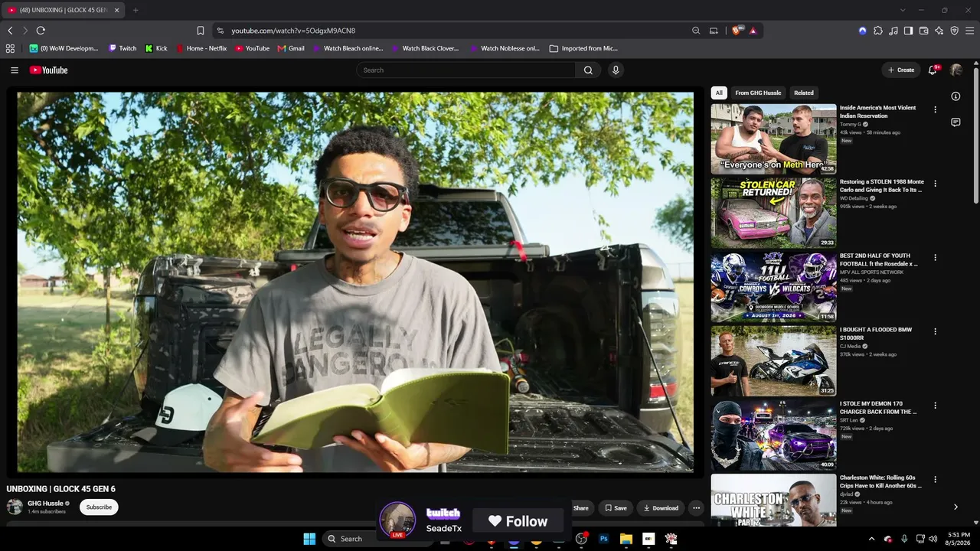Click the address bar URL

click(293, 31)
